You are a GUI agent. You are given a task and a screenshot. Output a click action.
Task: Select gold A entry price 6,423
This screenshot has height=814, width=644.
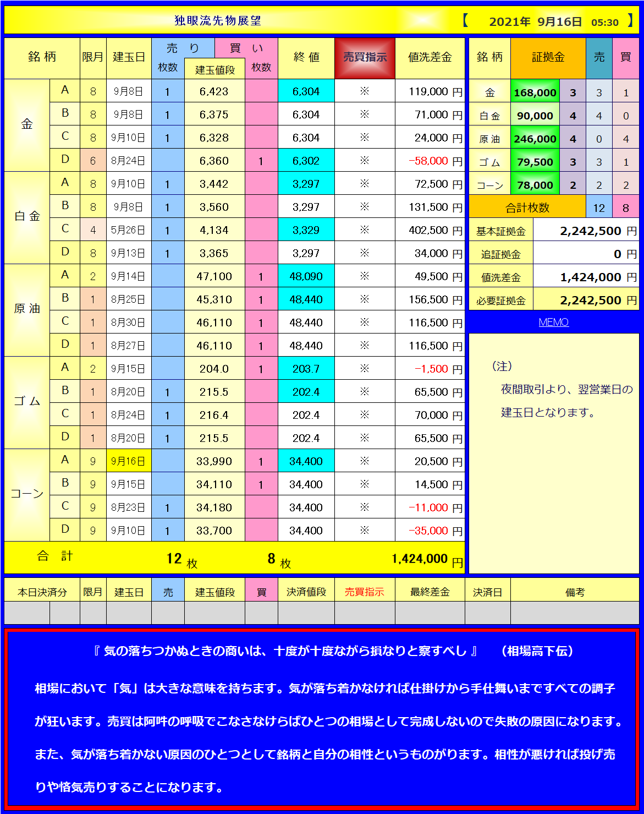[214, 91]
